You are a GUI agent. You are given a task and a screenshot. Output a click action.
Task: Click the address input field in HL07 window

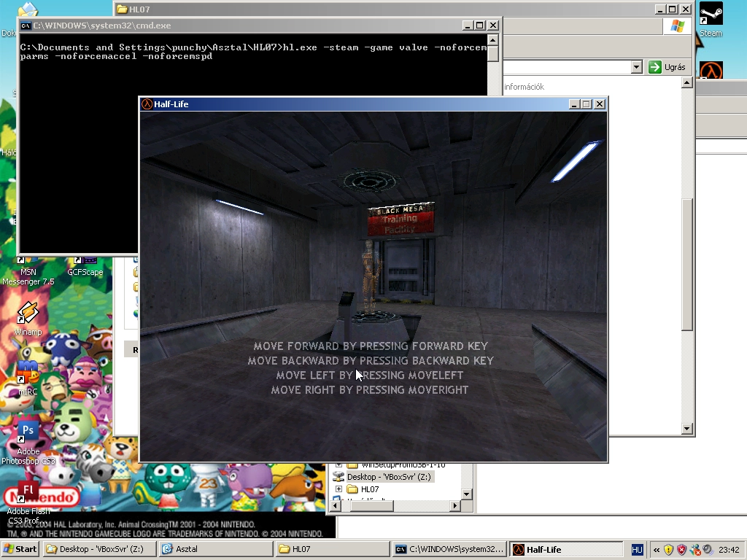568,67
